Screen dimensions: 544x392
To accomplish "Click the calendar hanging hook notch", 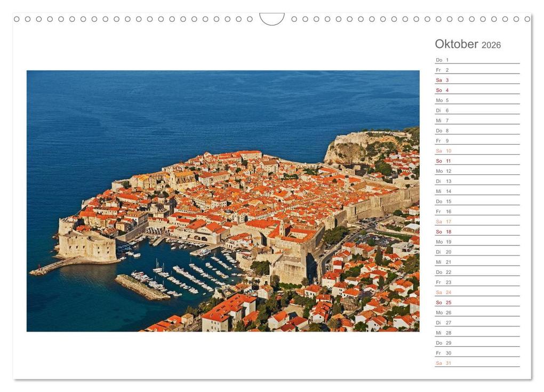I will point(272,19).
